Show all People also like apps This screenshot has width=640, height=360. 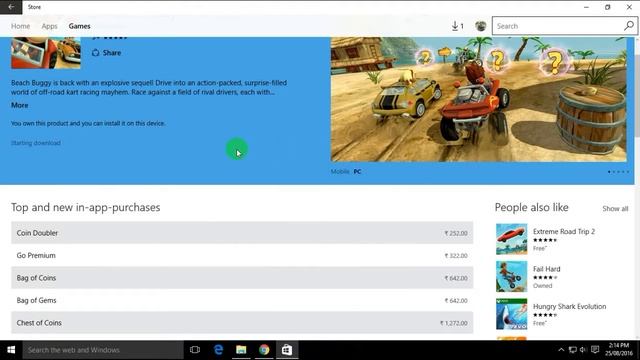[615, 209]
